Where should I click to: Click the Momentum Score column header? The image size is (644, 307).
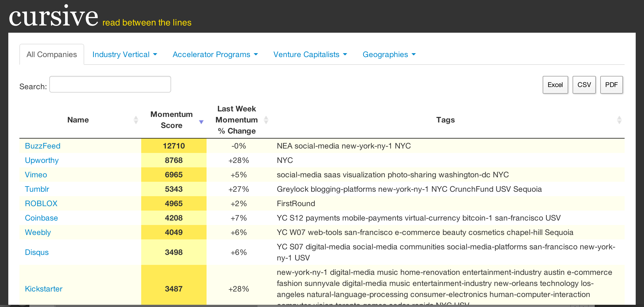point(171,120)
